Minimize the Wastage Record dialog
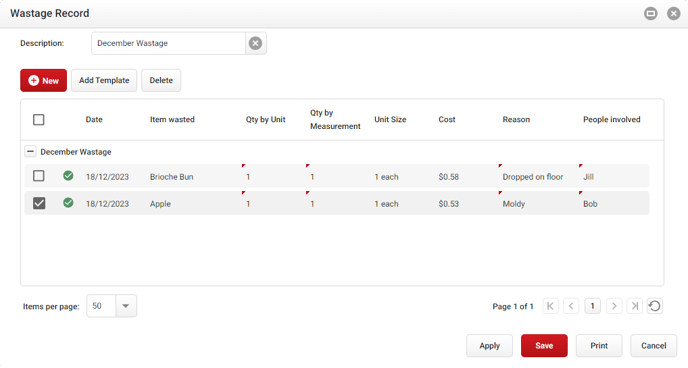 651,14
